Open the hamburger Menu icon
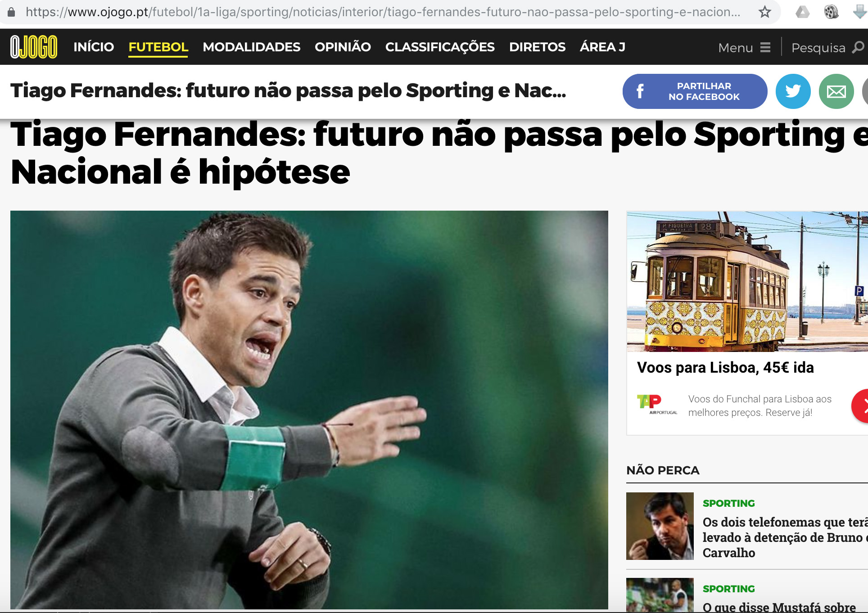 pyautogui.click(x=765, y=47)
